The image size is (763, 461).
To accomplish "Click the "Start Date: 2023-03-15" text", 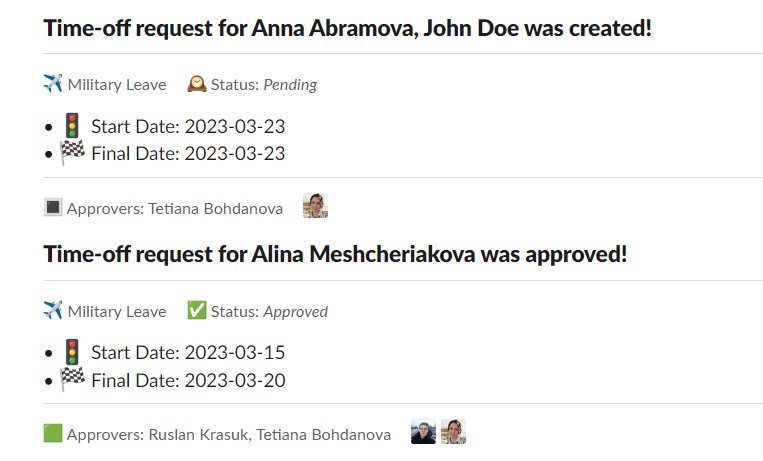I will (x=188, y=353).
